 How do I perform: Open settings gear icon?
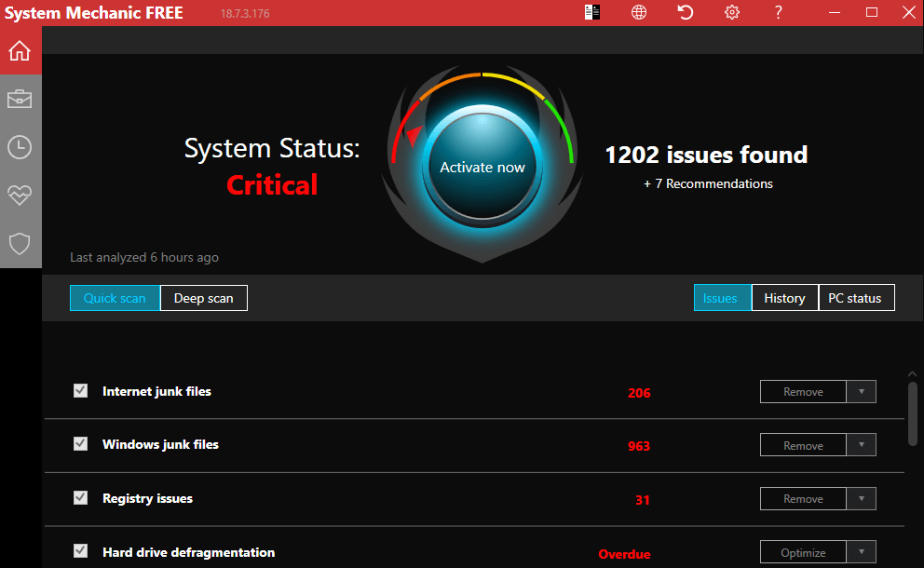[732, 12]
